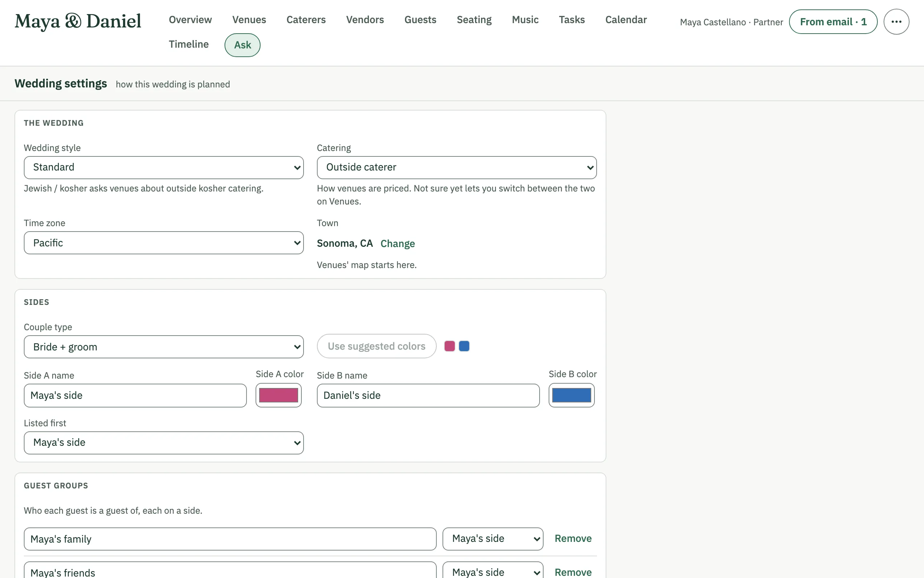Click the Ask pill button
Screen dimensions: 924x578
[x=243, y=45]
